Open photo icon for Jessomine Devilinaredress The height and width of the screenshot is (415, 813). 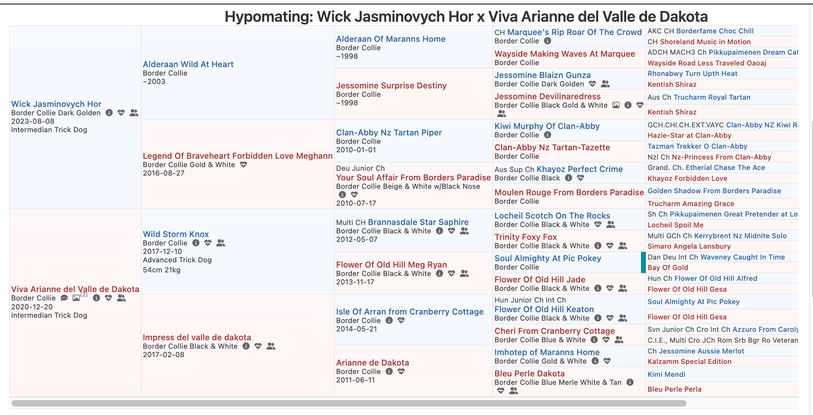coord(616,105)
